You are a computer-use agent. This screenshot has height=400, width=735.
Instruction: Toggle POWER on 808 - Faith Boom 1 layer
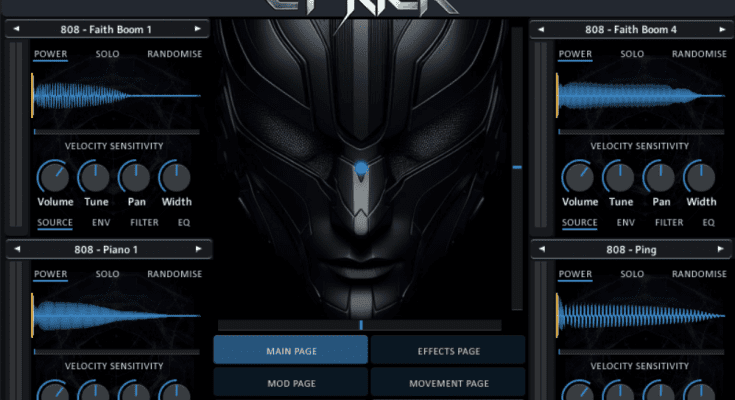click(49, 54)
